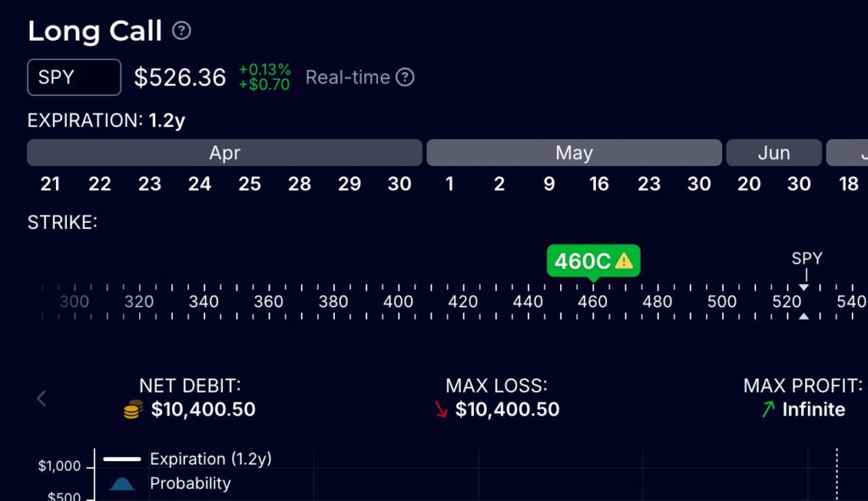Click the Infinite max profit value
Image resolution: width=868 pixels, height=501 pixels.
(x=814, y=409)
